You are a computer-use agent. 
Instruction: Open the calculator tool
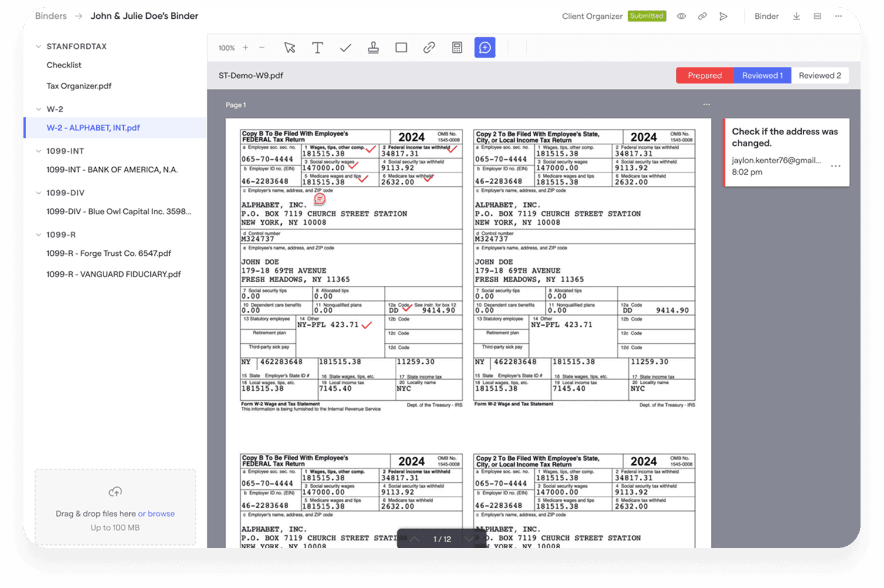[x=457, y=48]
